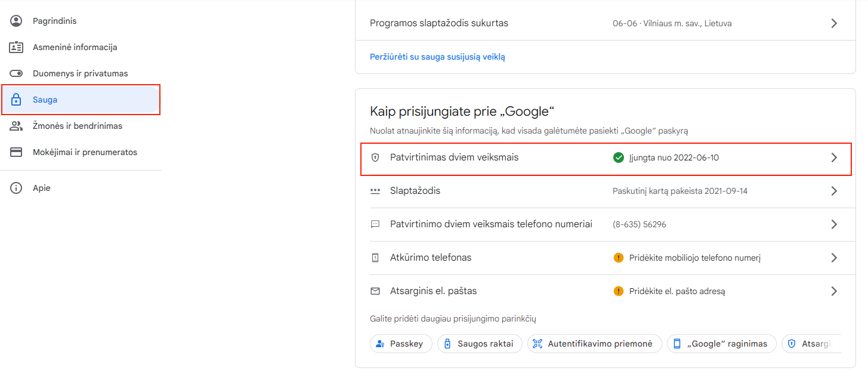
Task: Click the Duomenys ir privatumas toggle icon
Action: 16,73
